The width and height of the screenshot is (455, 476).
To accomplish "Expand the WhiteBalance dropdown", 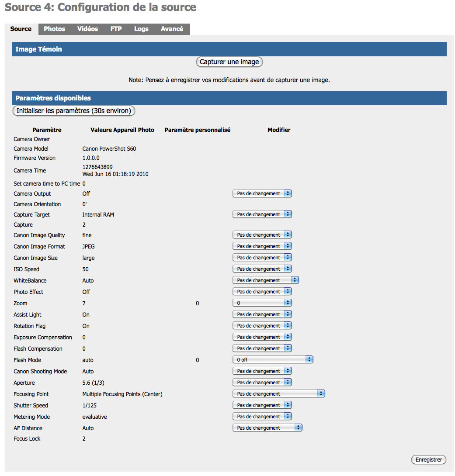I will click(x=265, y=280).
